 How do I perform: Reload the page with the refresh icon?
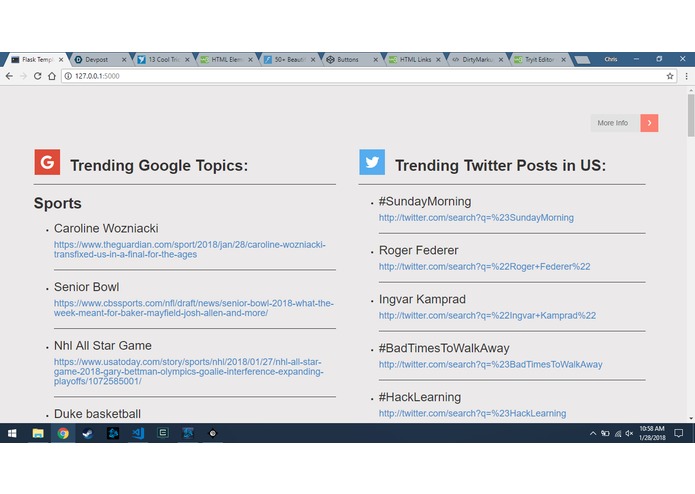pyautogui.click(x=38, y=76)
